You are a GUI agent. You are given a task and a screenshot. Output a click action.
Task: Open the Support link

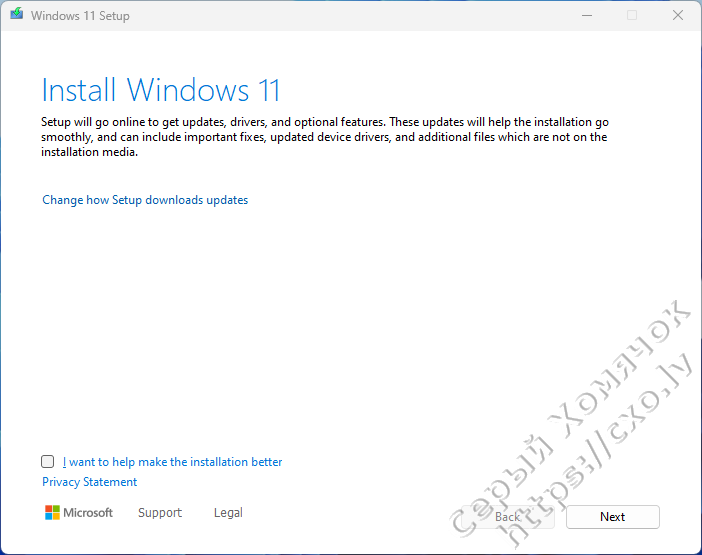(x=160, y=513)
